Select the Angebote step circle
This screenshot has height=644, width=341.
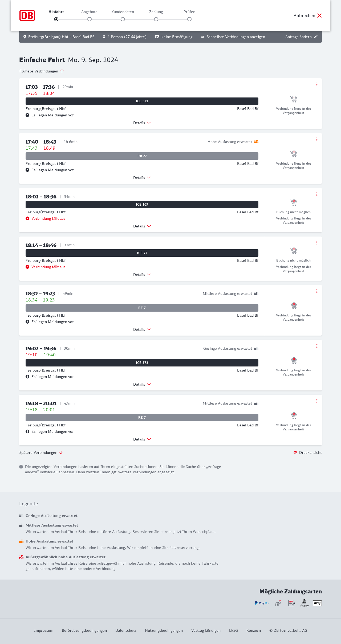[90, 19]
